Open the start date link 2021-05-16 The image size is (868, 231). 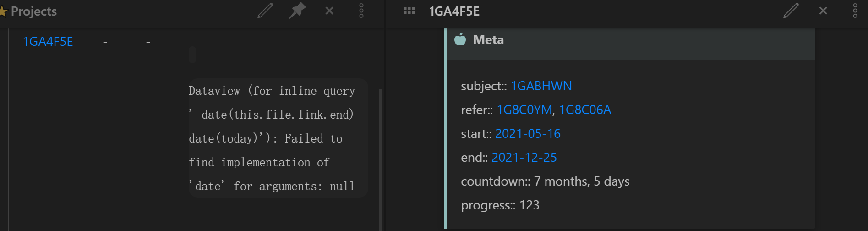(528, 134)
